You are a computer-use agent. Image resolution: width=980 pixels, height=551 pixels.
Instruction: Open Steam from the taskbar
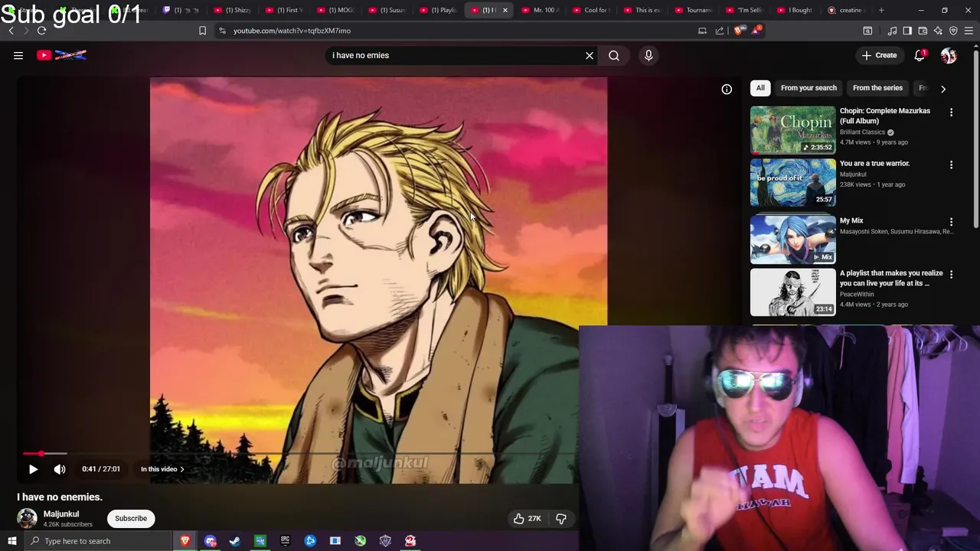(235, 541)
